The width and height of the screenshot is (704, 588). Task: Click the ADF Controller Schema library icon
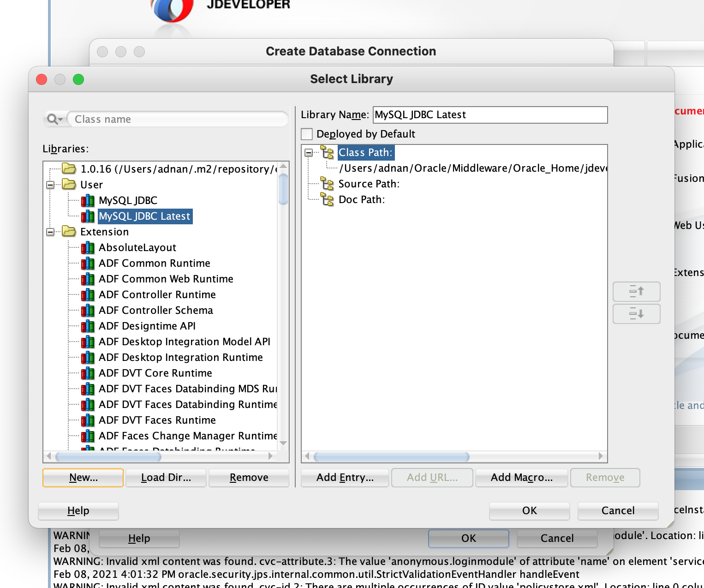[88, 310]
